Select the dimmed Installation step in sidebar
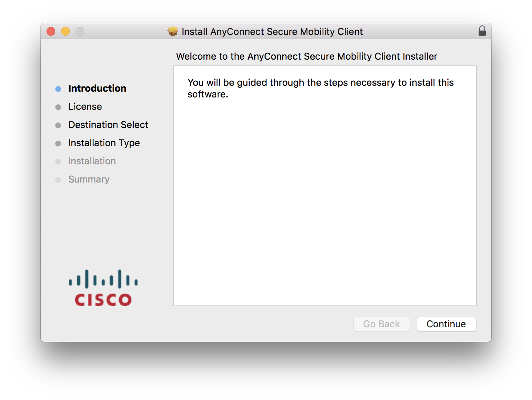This screenshot has width=532, height=400. click(92, 161)
